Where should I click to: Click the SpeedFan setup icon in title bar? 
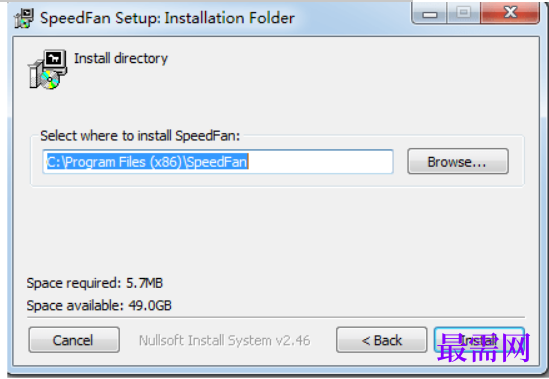24,18
